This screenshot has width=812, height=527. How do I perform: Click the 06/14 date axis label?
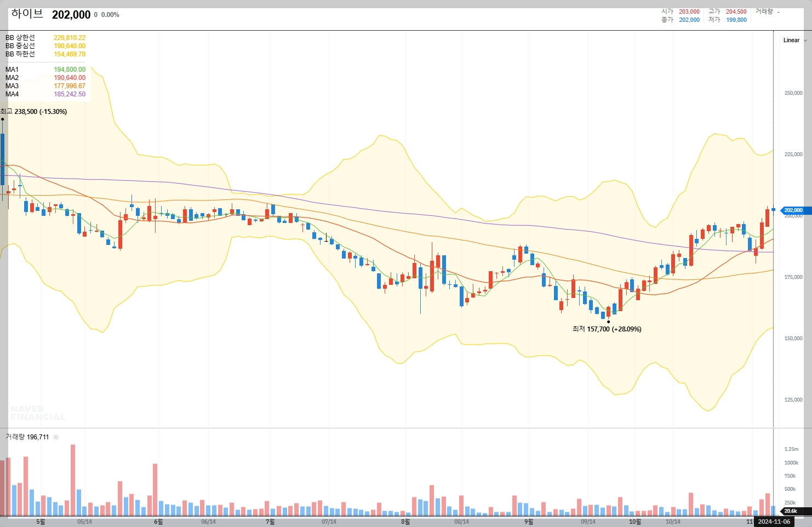208,522
